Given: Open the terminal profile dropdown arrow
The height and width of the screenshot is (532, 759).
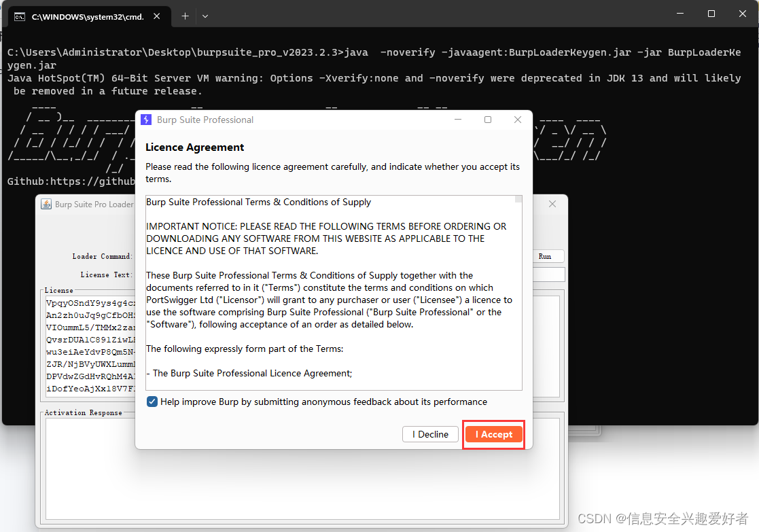Looking at the screenshot, I should click(205, 16).
